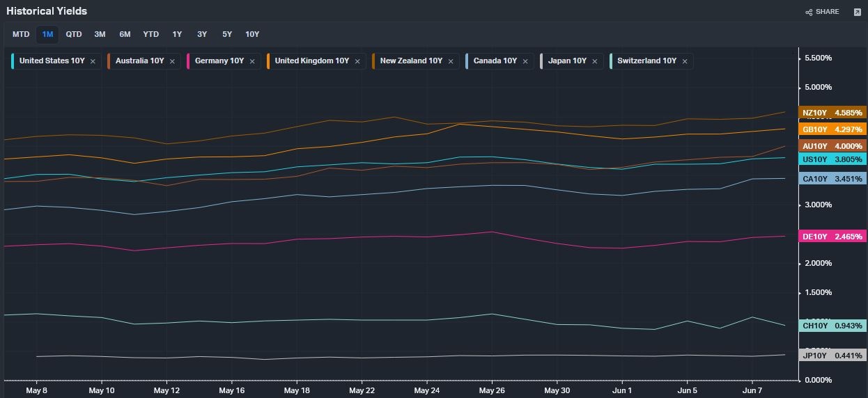
Task: Switch to the 3M time range
Action: [100, 34]
